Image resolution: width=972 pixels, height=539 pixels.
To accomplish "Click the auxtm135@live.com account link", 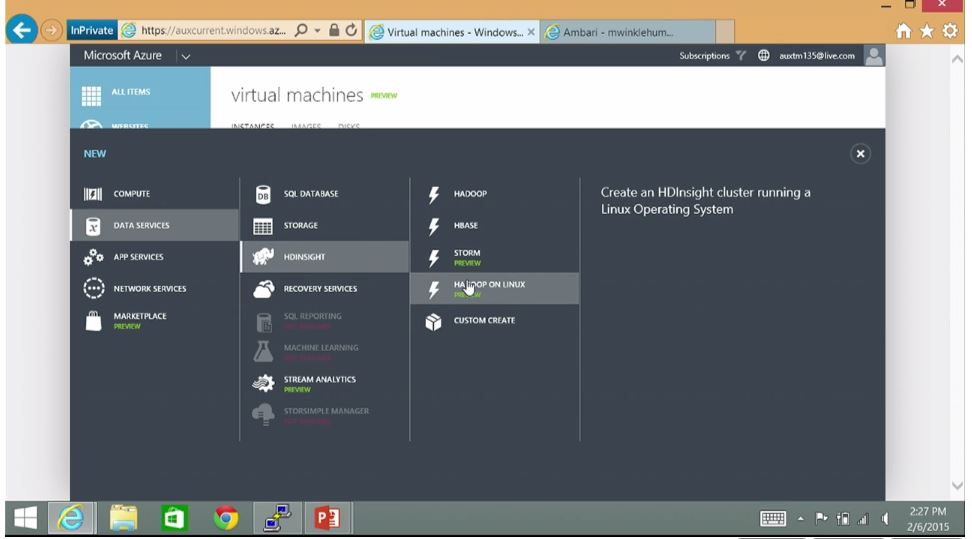I will (x=817, y=56).
